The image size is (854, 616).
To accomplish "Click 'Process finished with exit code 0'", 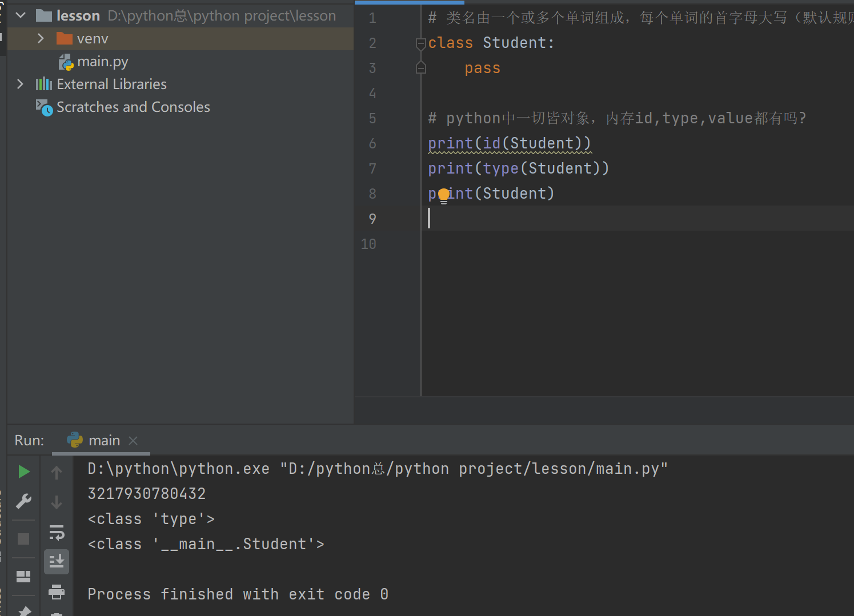I will click(x=238, y=594).
